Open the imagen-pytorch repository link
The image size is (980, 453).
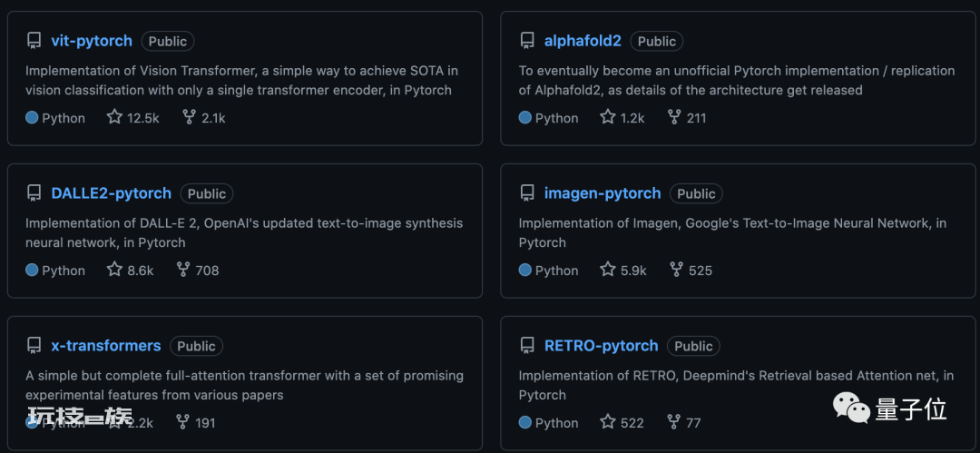point(603,193)
